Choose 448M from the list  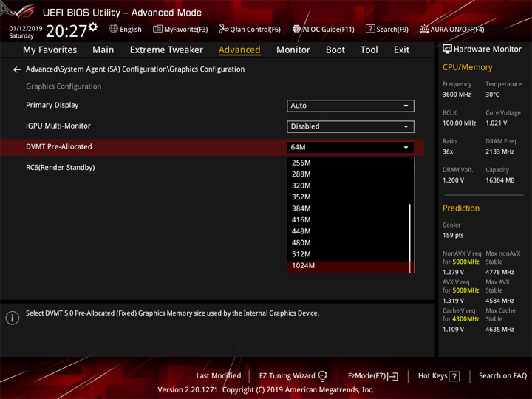[x=347, y=231]
